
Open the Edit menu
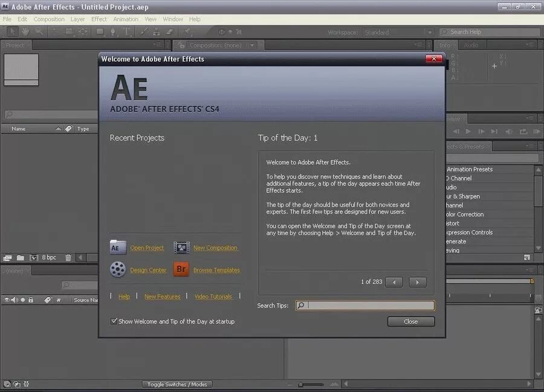click(22, 19)
